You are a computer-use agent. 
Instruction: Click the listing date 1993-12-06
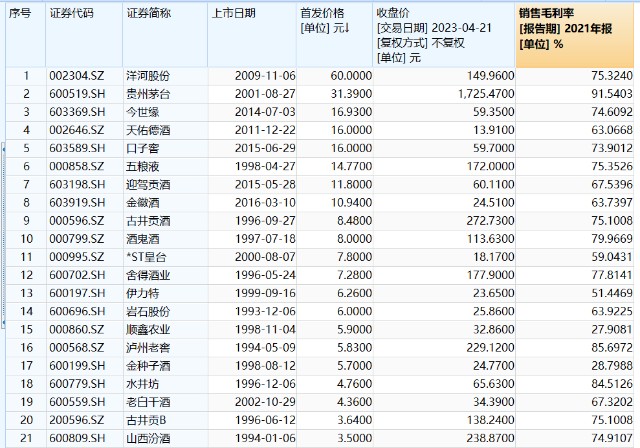[265, 311]
